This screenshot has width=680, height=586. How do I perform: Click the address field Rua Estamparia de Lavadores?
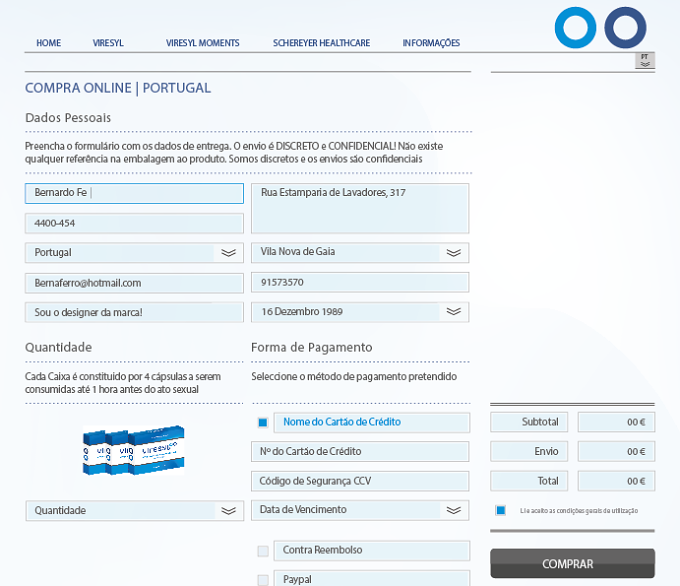360,208
